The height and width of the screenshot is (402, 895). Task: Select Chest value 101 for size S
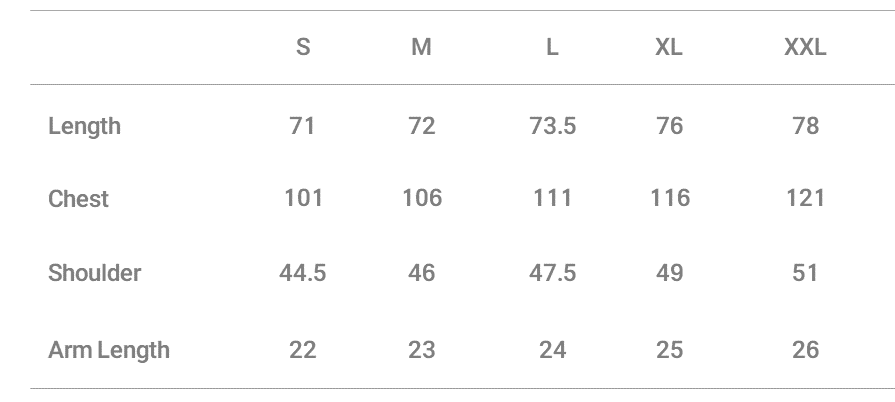303,198
